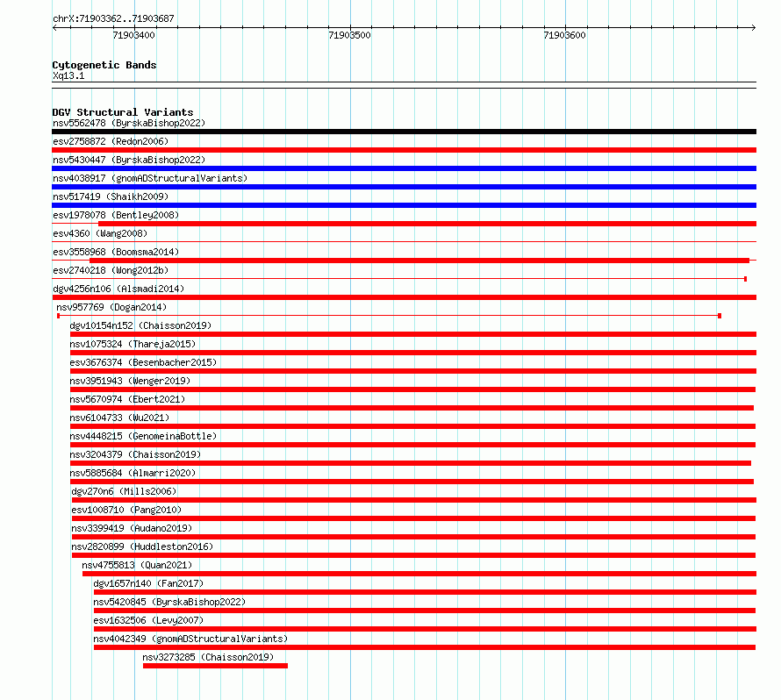
Task: Click the black bar of nsv5562478
Action: click(404, 132)
